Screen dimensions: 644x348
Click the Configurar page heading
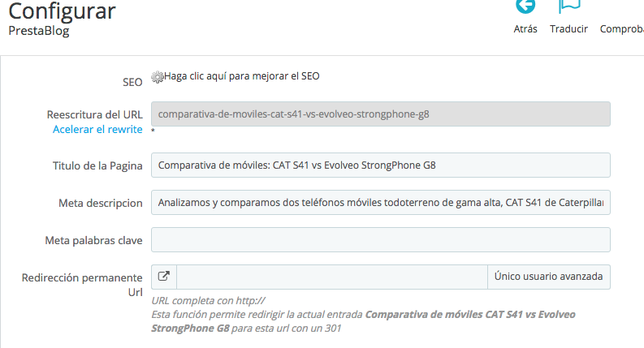coord(62,11)
